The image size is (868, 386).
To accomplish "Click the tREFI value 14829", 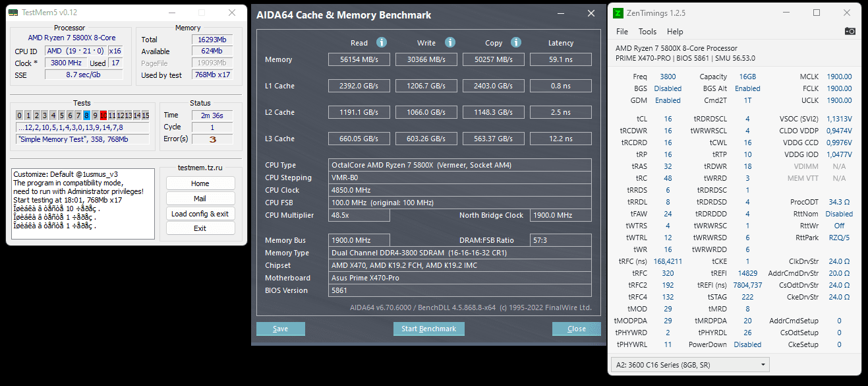I will pyautogui.click(x=747, y=273).
